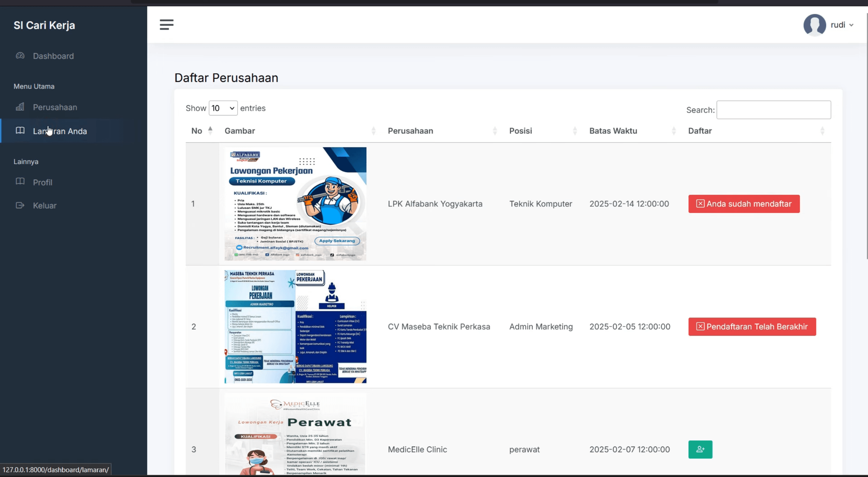Viewport: 868px width, 477px height.
Task: Click the CV Maseba Teknik Perkasa cell
Action: click(x=439, y=327)
